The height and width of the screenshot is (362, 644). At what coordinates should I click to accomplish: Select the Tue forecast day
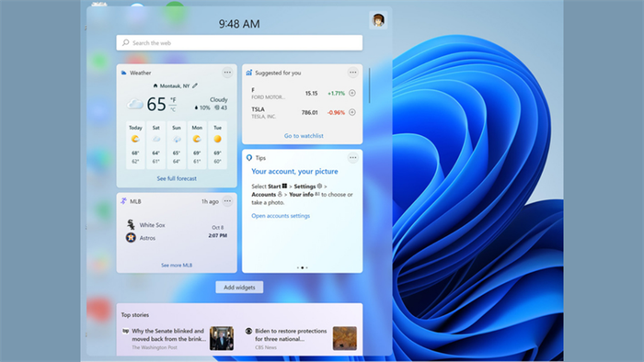point(218,145)
